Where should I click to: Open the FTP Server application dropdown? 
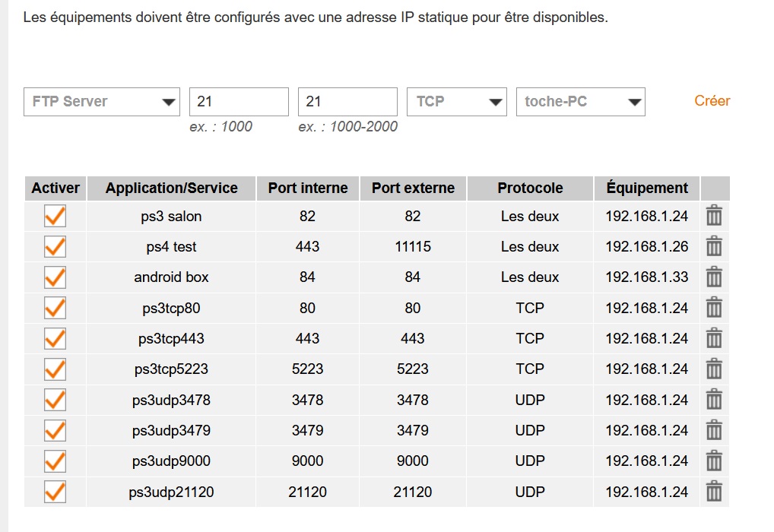coord(102,102)
